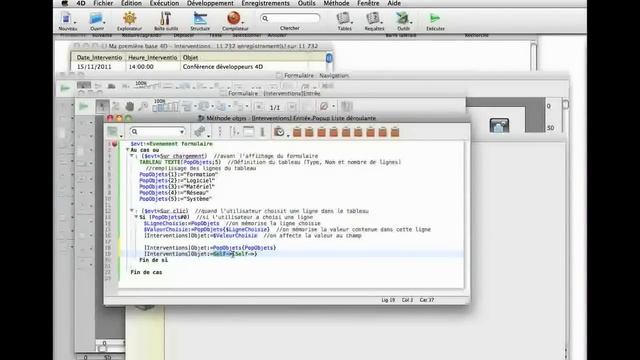Image resolution: width=640 pixels, height=360 pixels.
Task: Click the Exécuter green arrow icon
Action: pyautogui.click(x=435, y=18)
